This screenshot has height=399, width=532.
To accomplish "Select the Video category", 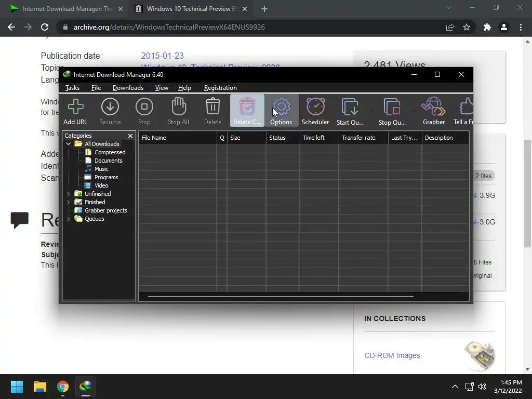I will 101,185.
